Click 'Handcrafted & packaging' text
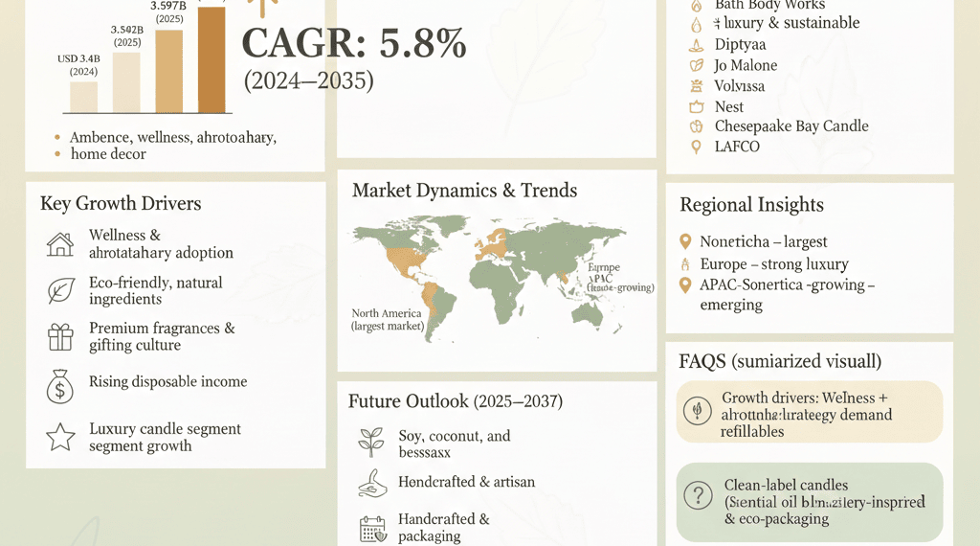 coord(444,527)
